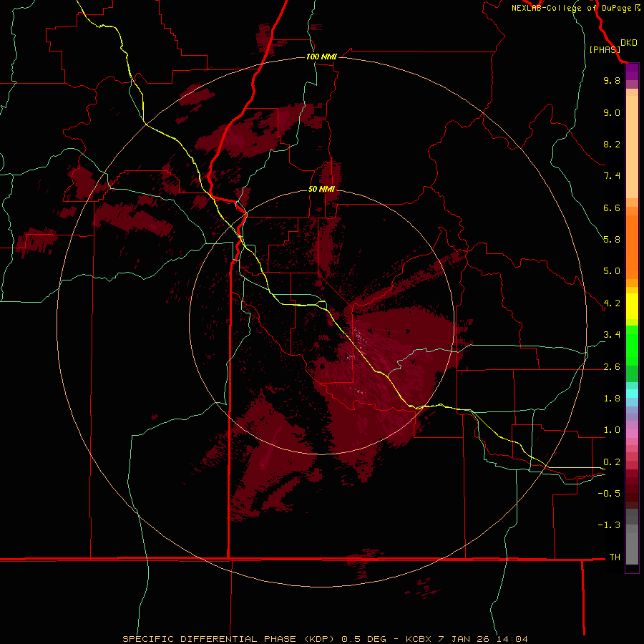Click the 4.2 value on the legend
Screen dimensions: 644x644
(612, 303)
